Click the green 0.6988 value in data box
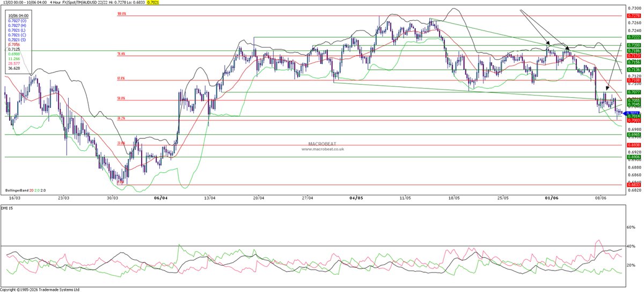Image resolution: width=644 pixels, height=292 pixels. click(13, 54)
